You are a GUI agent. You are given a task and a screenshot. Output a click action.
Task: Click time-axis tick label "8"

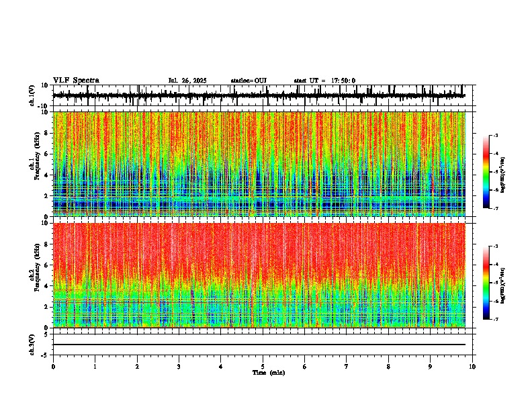(x=388, y=367)
